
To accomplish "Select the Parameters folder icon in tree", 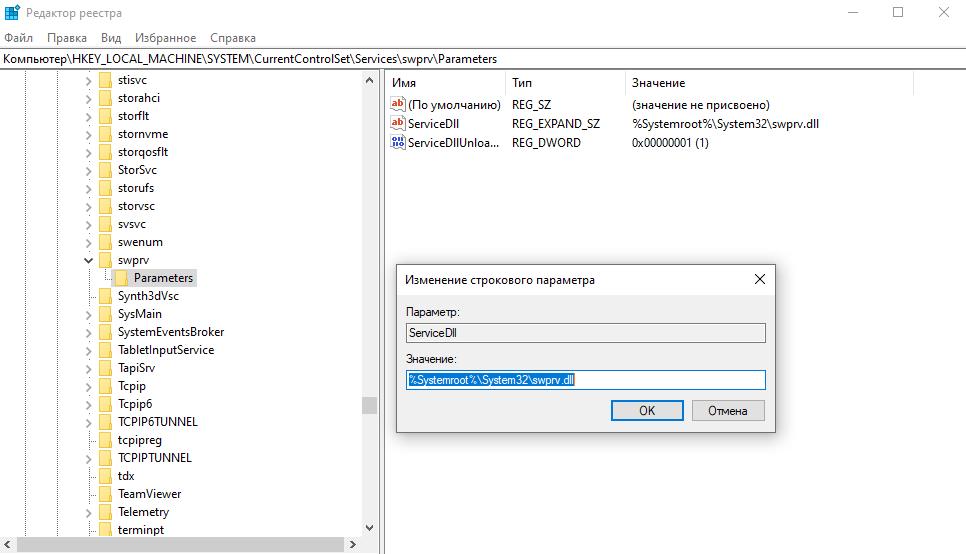I will (121, 278).
